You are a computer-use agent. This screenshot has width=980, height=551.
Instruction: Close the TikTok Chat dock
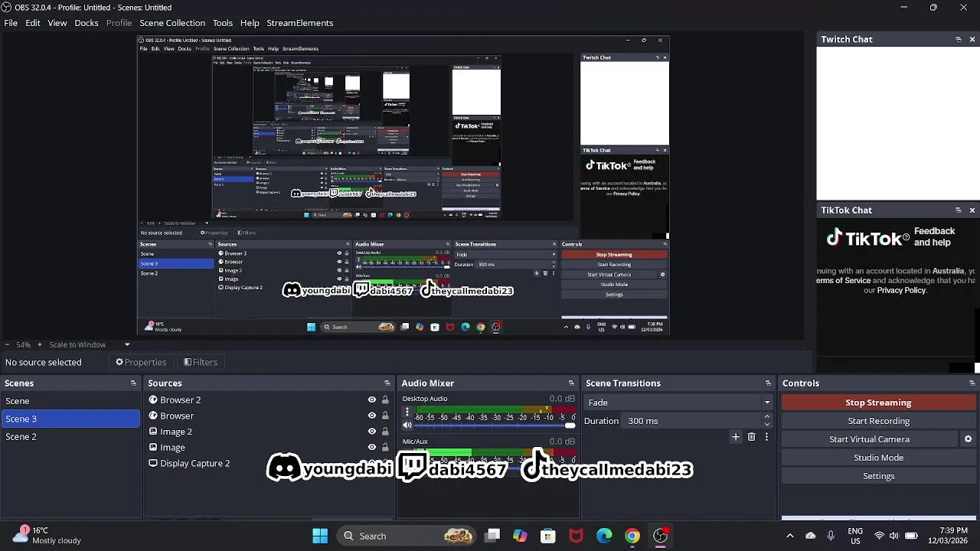[x=972, y=210]
